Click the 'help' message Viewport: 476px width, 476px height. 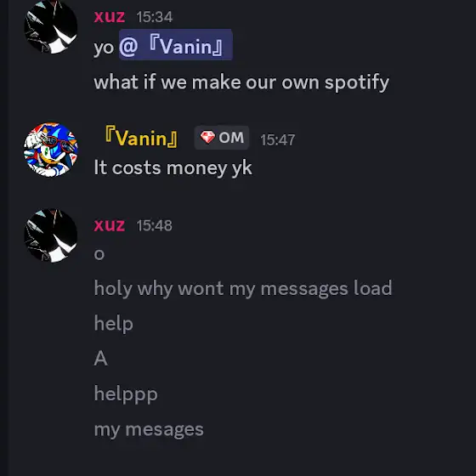[x=114, y=324]
